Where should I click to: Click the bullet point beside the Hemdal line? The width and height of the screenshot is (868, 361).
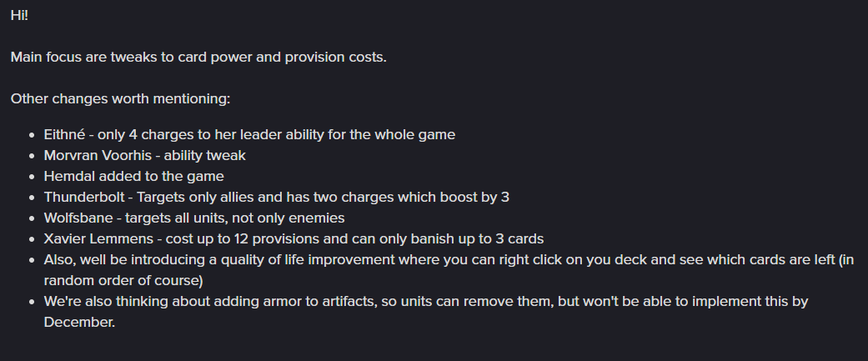[x=33, y=177]
